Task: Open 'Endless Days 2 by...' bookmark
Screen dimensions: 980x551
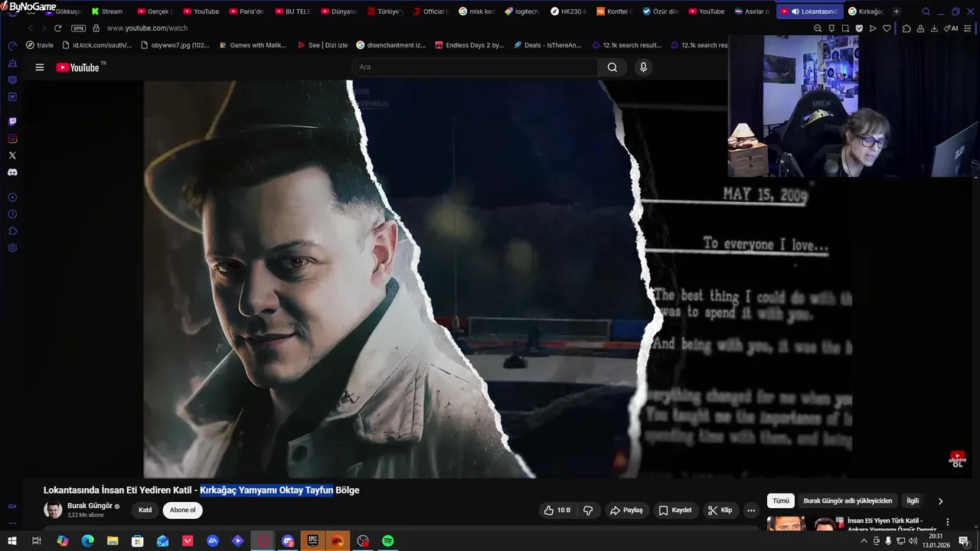Action: pyautogui.click(x=468, y=45)
